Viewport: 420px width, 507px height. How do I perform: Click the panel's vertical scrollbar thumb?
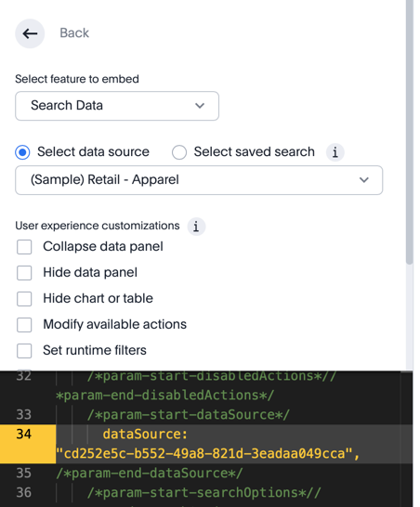410,132
